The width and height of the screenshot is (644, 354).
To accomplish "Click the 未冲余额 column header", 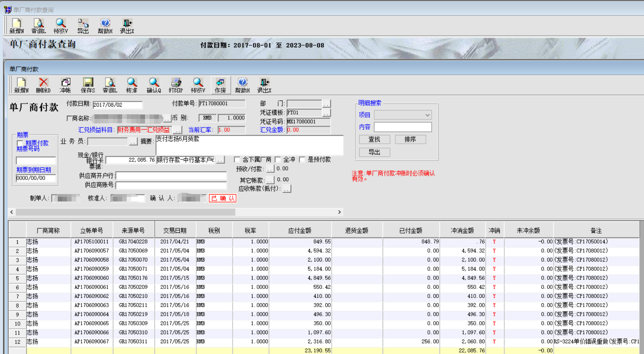I will tap(528, 231).
